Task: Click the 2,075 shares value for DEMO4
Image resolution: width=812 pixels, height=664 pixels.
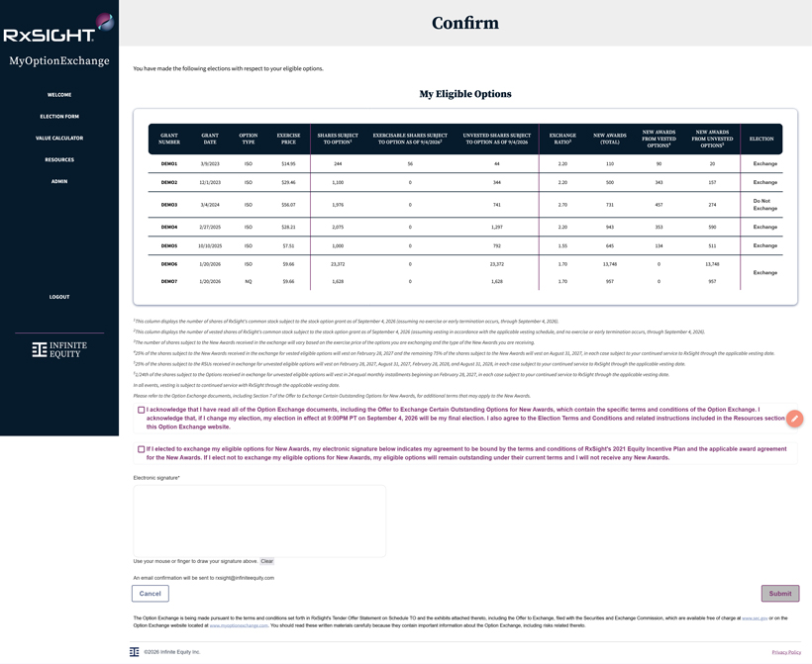Action: point(338,228)
